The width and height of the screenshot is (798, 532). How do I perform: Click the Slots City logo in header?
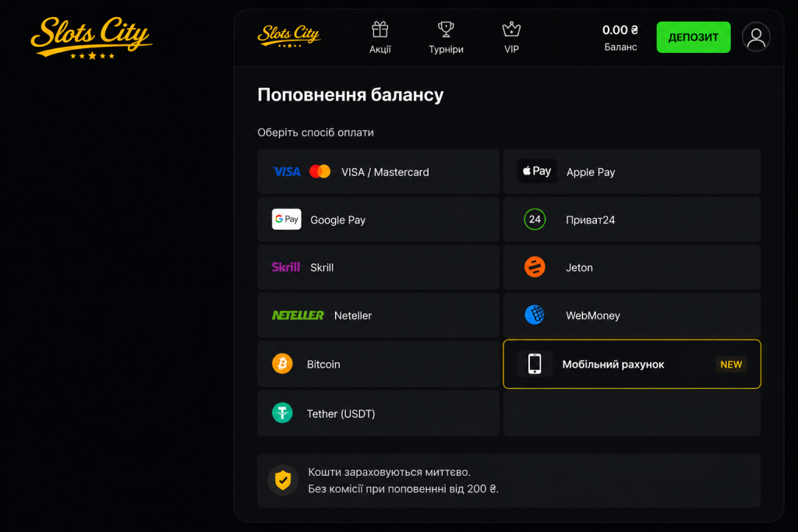click(x=289, y=36)
